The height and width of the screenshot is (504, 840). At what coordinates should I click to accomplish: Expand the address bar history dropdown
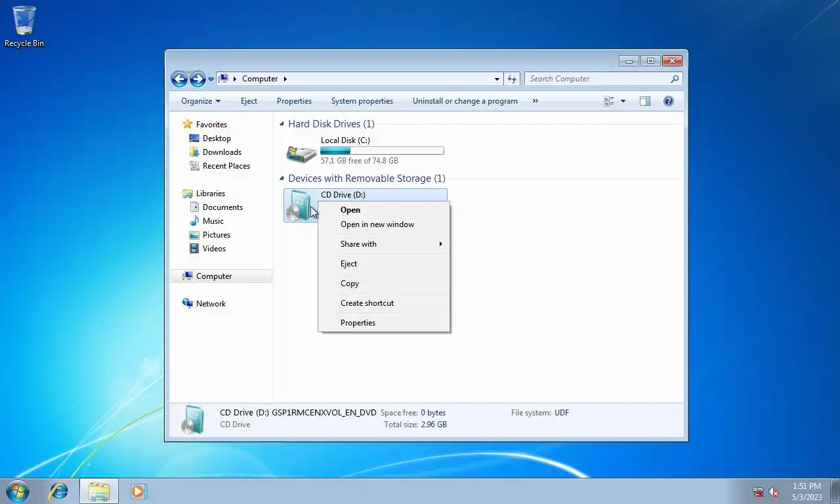tap(497, 79)
